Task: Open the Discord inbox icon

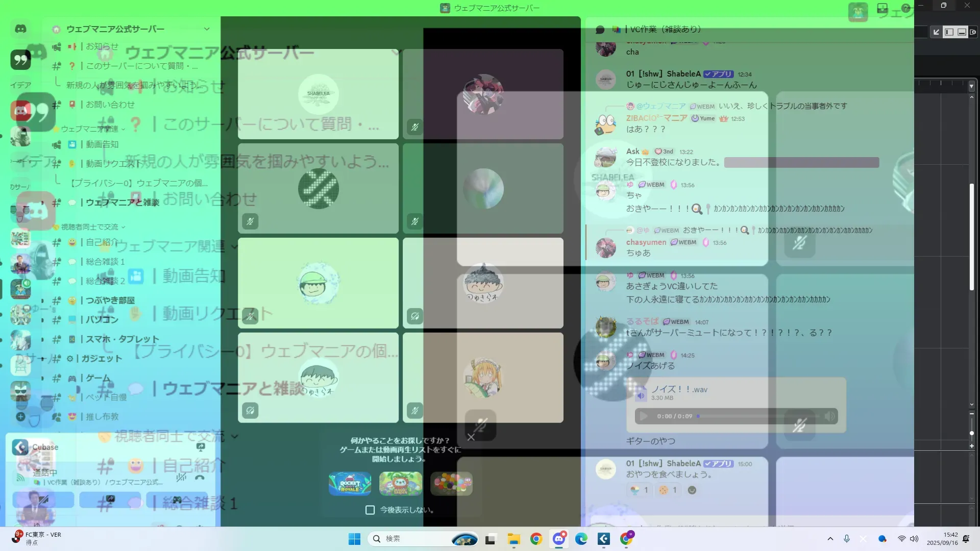Action: click(882, 8)
